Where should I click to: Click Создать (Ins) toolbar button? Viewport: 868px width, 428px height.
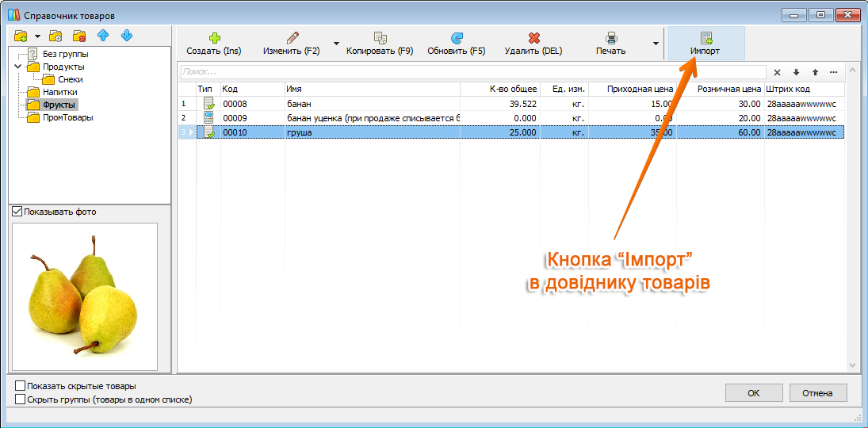point(214,44)
